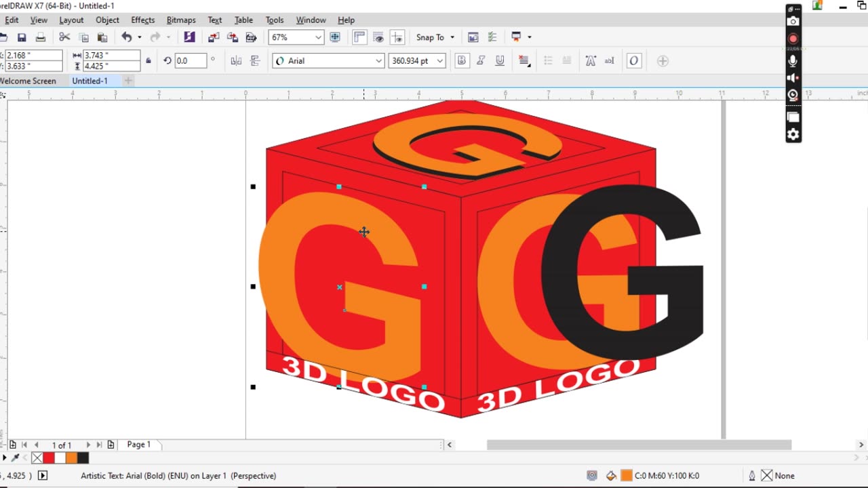This screenshot has width=868, height=488.
Task: Click the no-color X swatch in palette
Action: coord(37,458)
